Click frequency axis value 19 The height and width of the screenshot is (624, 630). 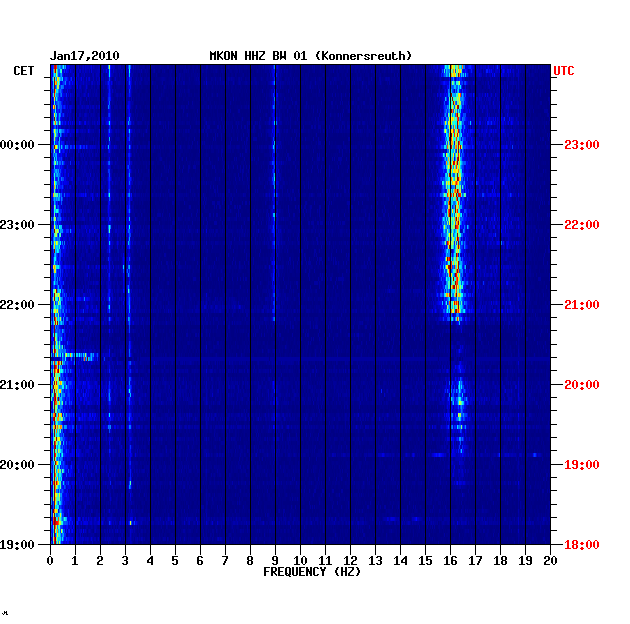(x=525, y=561)
